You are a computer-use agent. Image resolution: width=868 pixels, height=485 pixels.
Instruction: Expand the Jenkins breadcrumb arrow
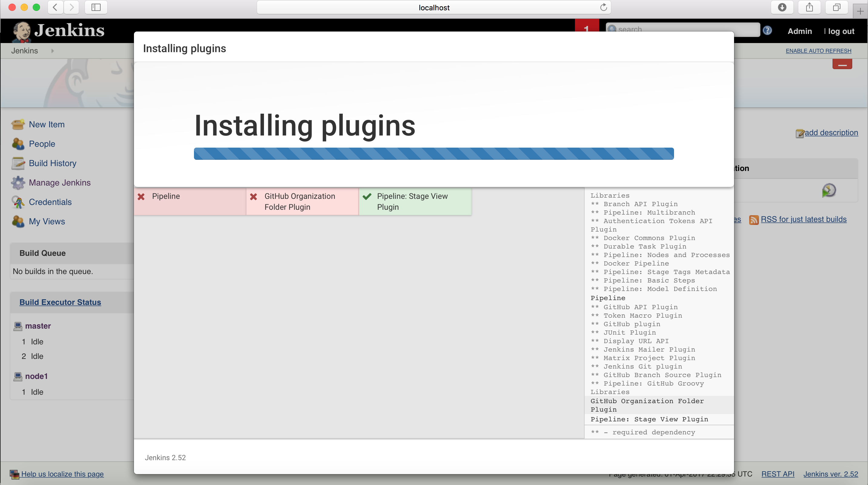tap(52, 51)
